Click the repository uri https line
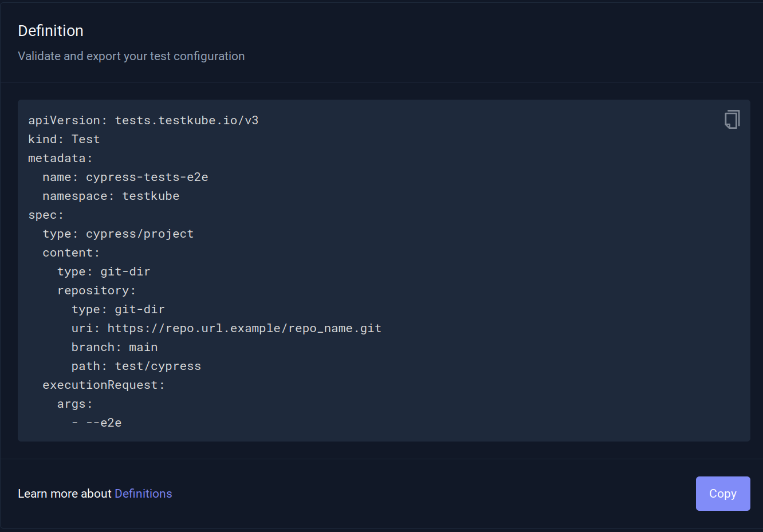This screenshot has width=763, height=532. pyautogui.click(x=226, y=328)
